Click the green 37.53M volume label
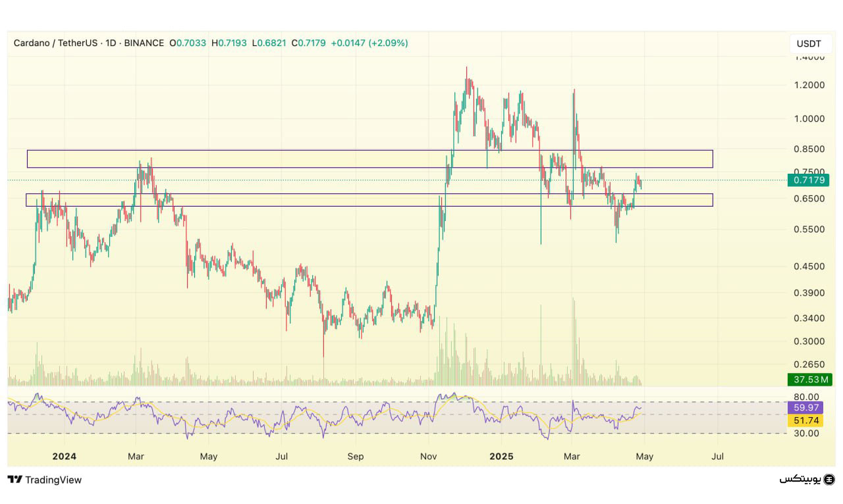Screen dimensions: 843x504 click(x=809, y=379)
